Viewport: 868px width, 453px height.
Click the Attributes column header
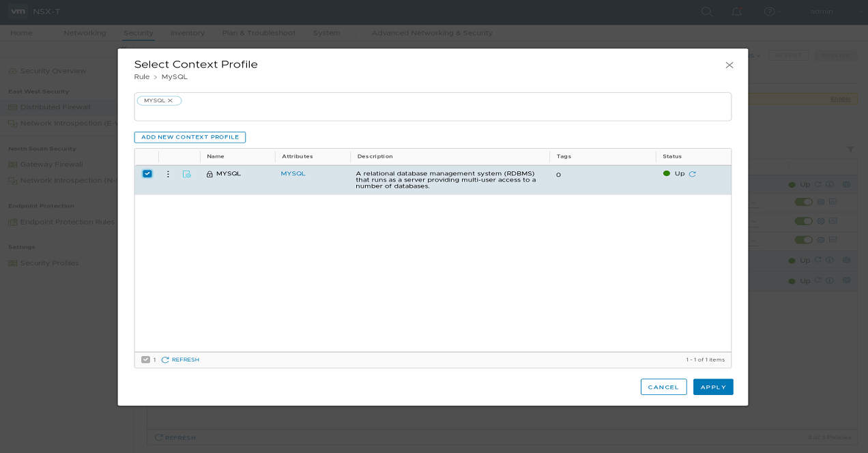click(x=298, y=156)
